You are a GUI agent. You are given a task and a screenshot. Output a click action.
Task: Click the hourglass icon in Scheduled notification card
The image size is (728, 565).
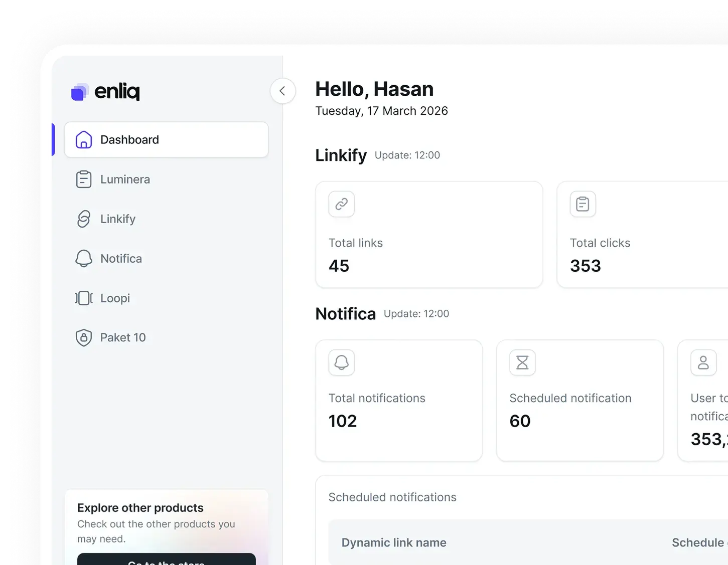tap(523, 362)
